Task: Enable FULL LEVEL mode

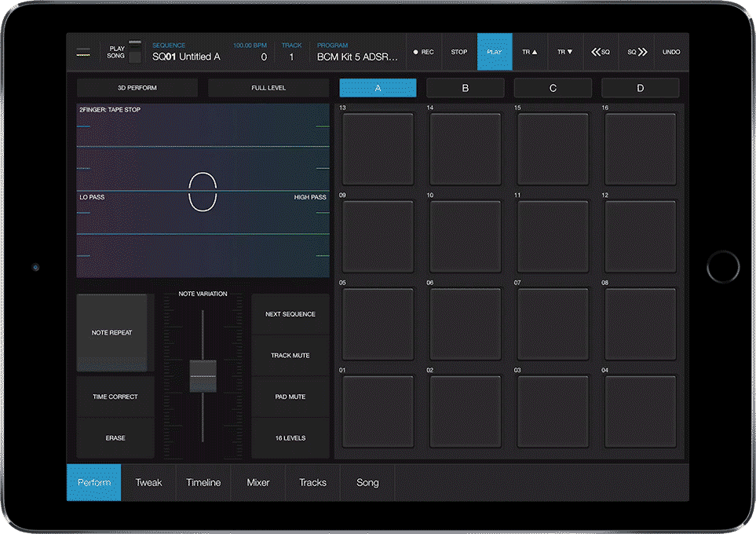Action: click(268, 88)
